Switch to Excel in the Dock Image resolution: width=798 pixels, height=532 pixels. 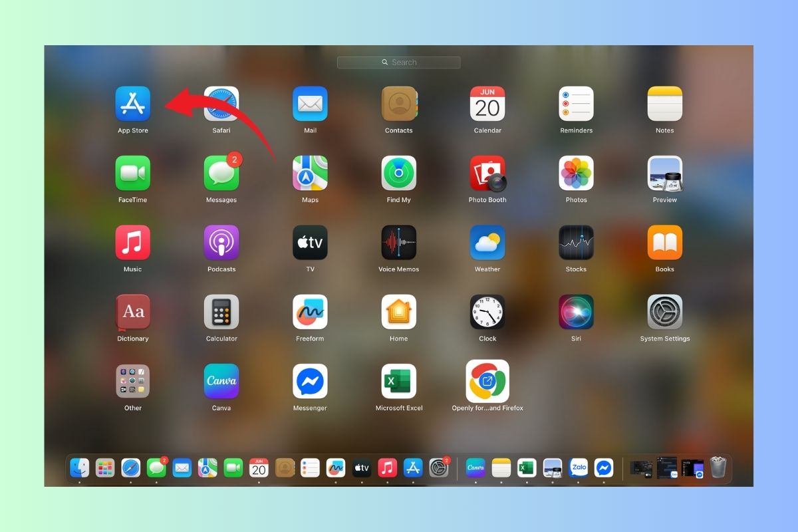(x=527, y=467)
